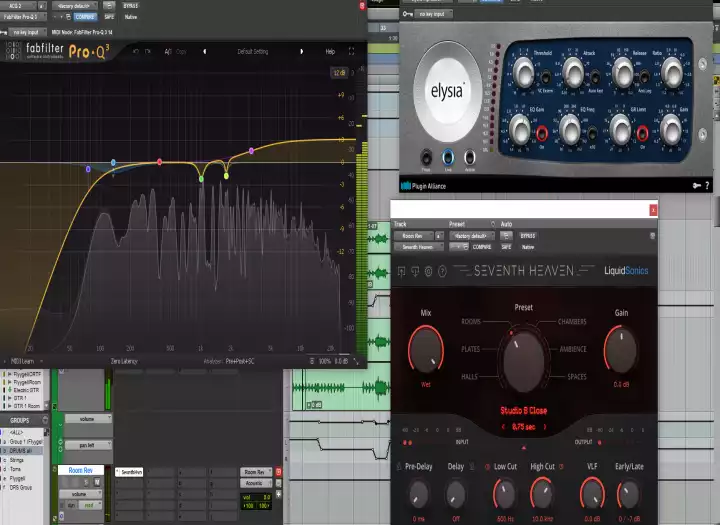Click MIDI Learn in Pro-Q 3
This screenshot has width=720, height=525.
point(22,361)
